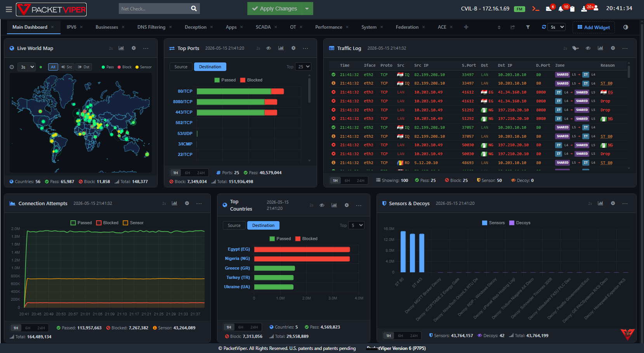
Task: Open Connection Attempts settings gear
Action: click(x=187, y=203)
